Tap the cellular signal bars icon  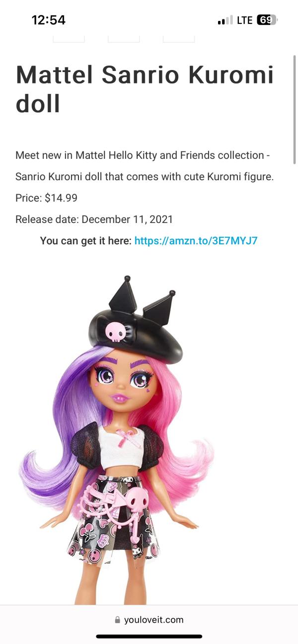pyautogui.click(x=225, y=20)
